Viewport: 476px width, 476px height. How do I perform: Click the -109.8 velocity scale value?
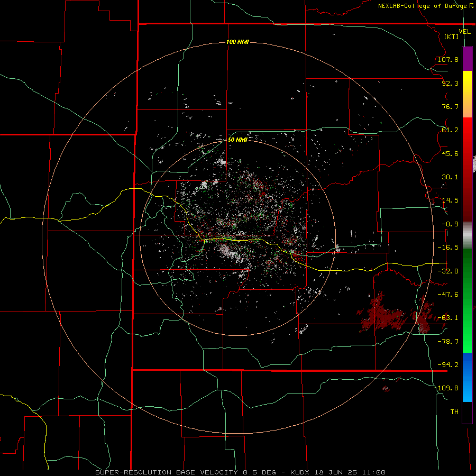click(x=446, y=388)
